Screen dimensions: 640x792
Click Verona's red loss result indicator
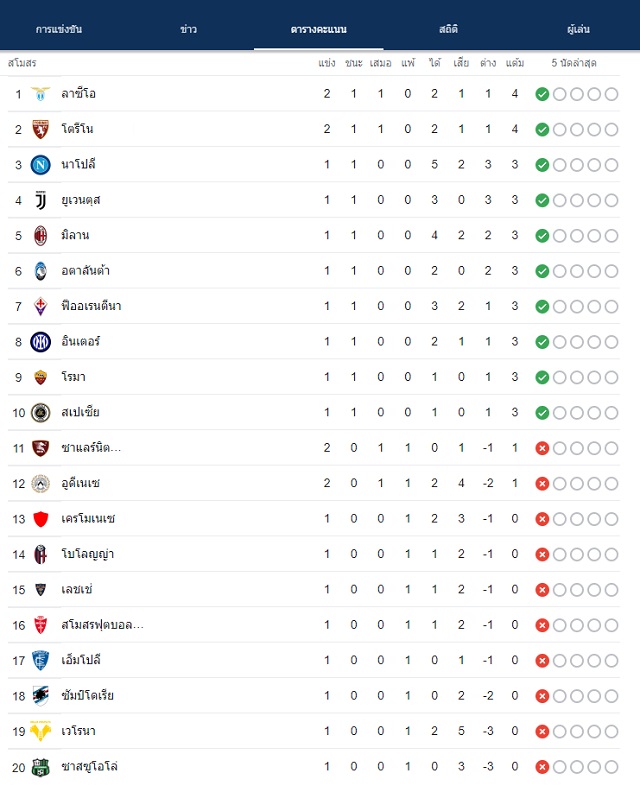click(x=542, y=731)
